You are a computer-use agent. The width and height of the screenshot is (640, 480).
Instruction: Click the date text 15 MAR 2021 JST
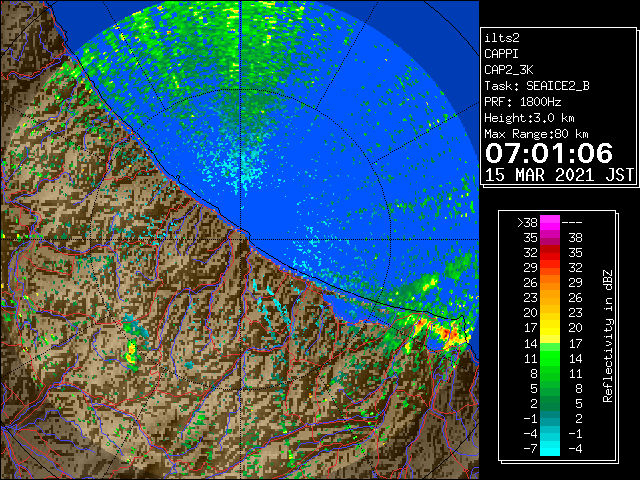[x=559, y=175]
